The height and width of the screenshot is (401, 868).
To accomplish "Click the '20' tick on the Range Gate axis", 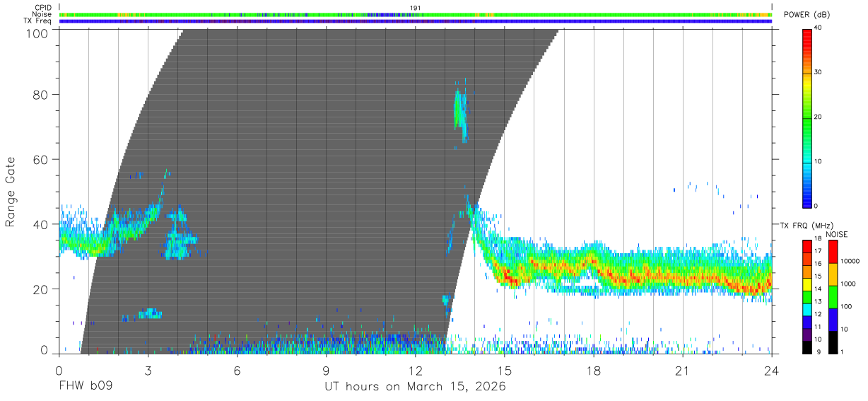I will [42, 289].
